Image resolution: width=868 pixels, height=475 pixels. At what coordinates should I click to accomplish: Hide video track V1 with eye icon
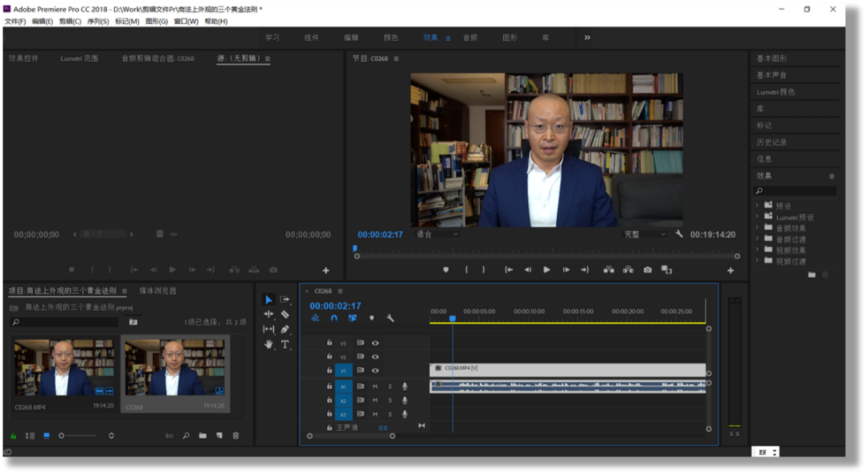click(x=375, y=370)
